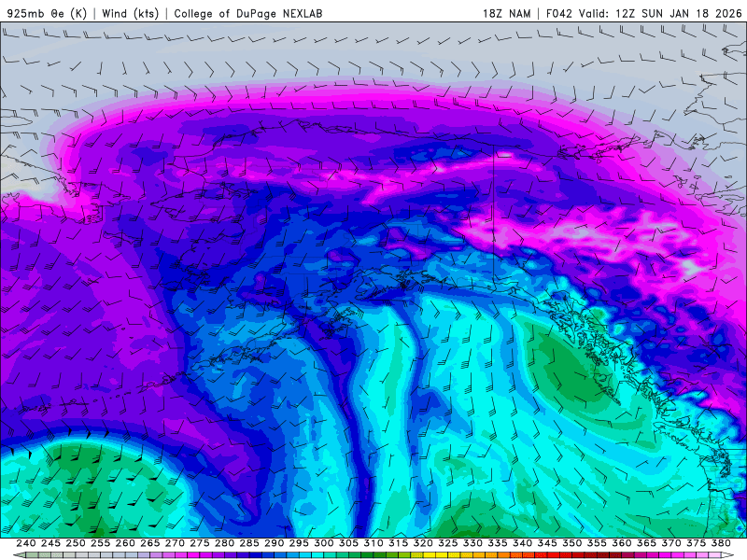Select the 275 value on color scale
Viewport: 747px width, 560px height.
[x=200, y=543]
